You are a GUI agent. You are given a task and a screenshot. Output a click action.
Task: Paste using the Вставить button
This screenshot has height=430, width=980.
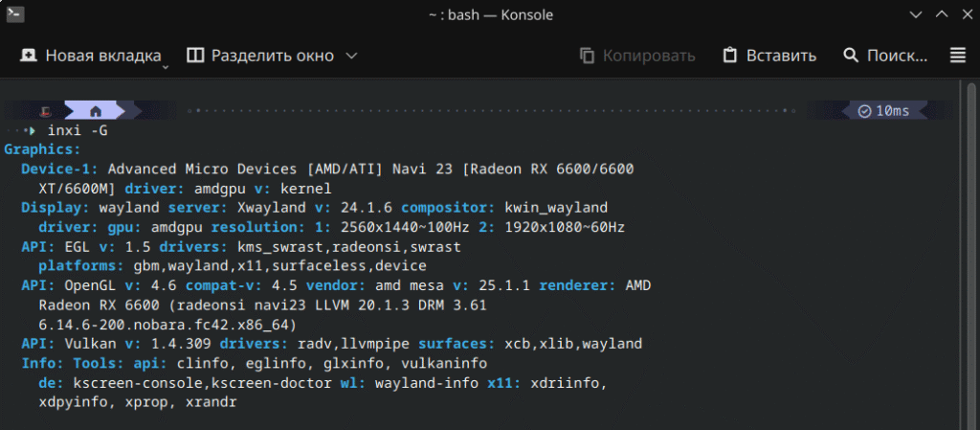(x=769, y=56)
